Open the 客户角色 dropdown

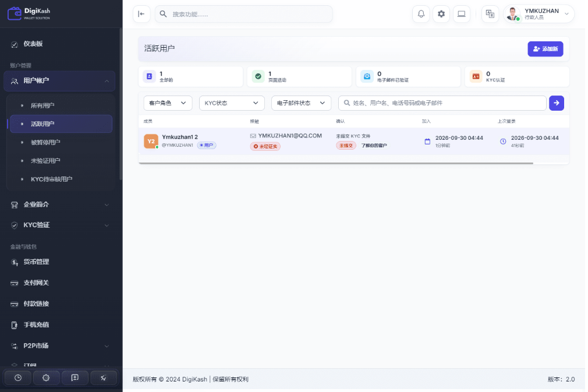(x=168, y=103)
